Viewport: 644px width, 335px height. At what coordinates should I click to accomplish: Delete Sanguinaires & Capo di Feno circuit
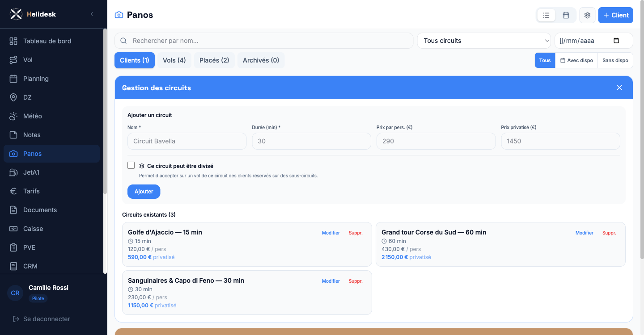[x=356, y=281]
